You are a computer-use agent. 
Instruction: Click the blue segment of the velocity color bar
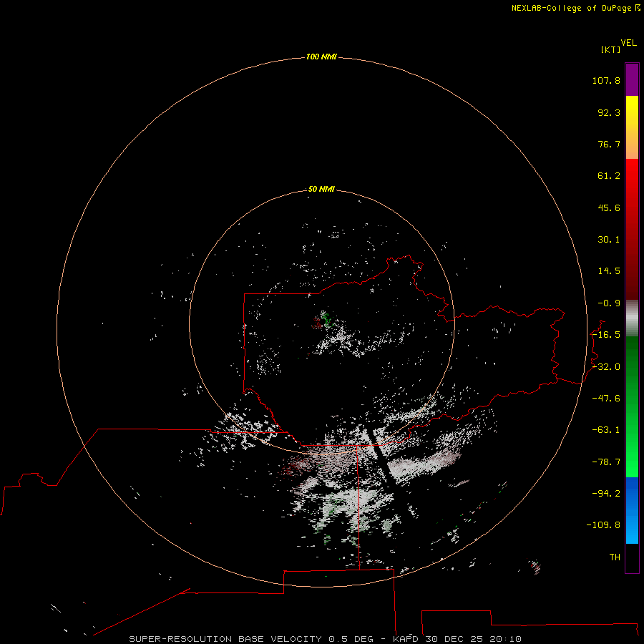tap(632, 510)
